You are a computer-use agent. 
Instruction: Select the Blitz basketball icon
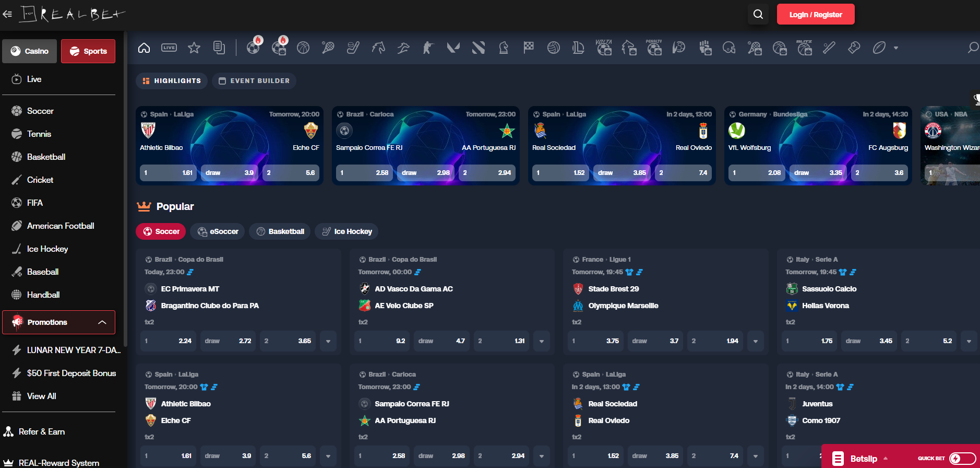[804, 47]
